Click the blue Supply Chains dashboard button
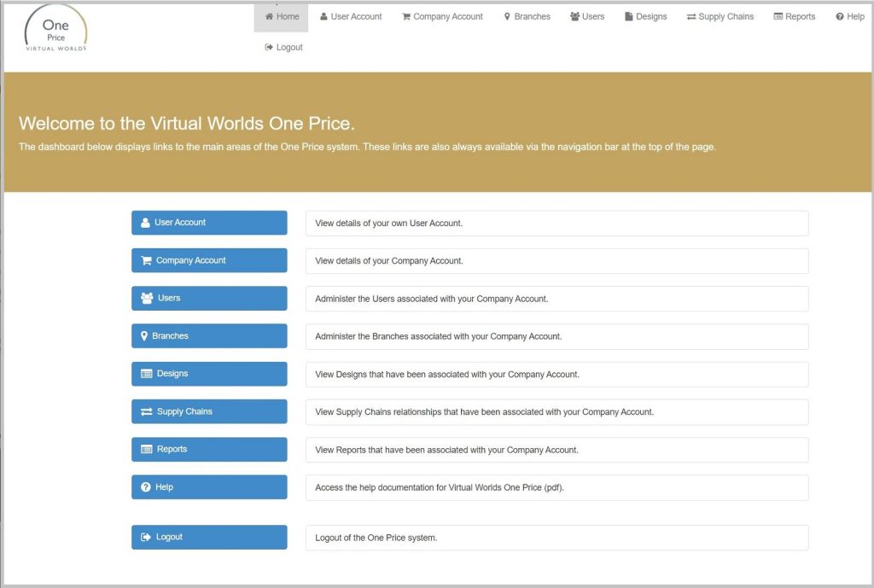Screen dimensions: 874x588 coord(209,412)
